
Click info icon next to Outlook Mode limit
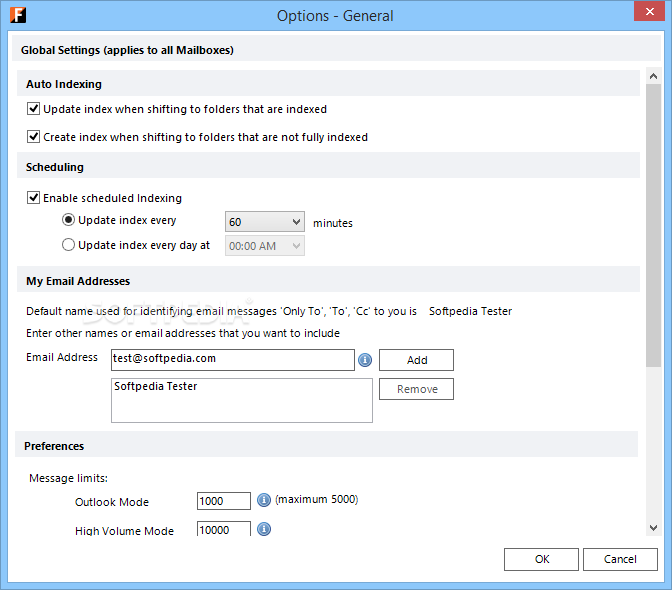(264, 500)
